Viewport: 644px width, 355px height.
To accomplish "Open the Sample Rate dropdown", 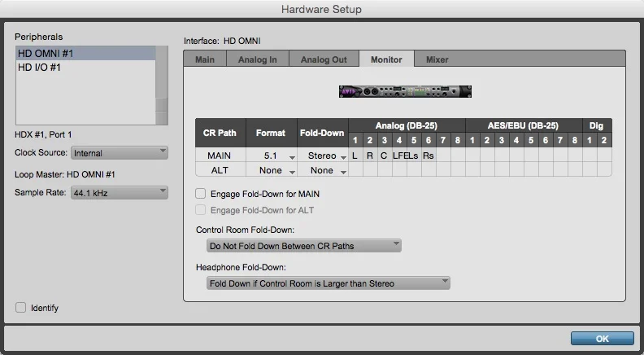I will click(x=119, y=192).
